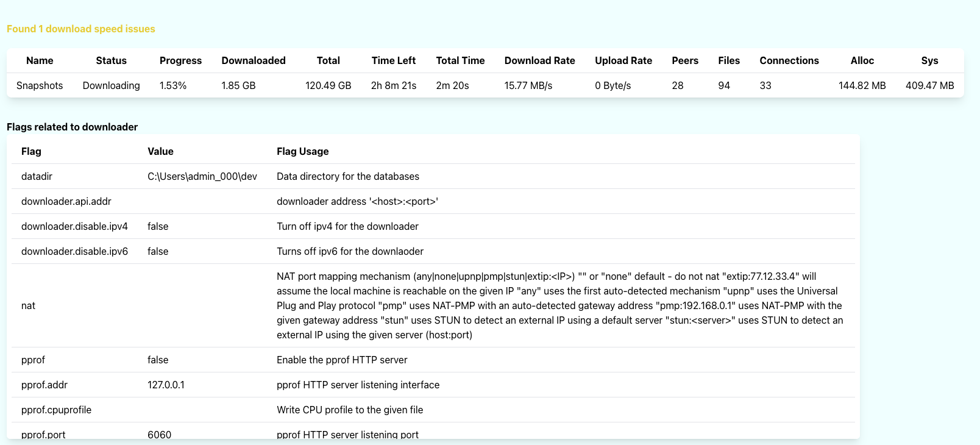Select the downloader.api.addr flag name
Viewport: 980px width, 445px height.
pyautogui.click(x=66, y=201)
